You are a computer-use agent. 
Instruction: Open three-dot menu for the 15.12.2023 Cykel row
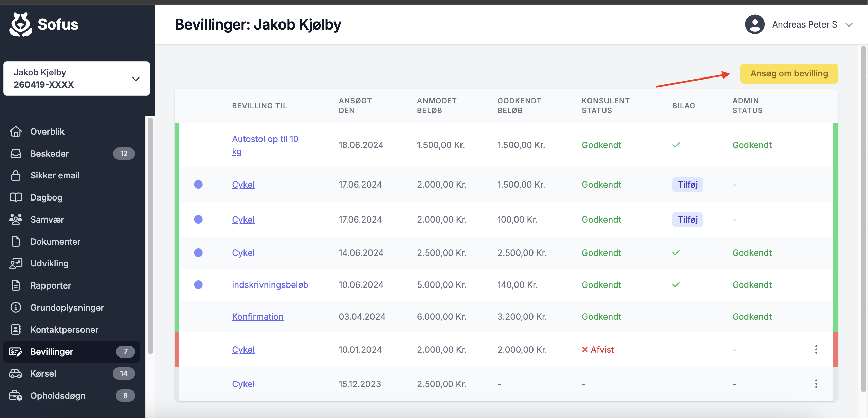point(816,384)
